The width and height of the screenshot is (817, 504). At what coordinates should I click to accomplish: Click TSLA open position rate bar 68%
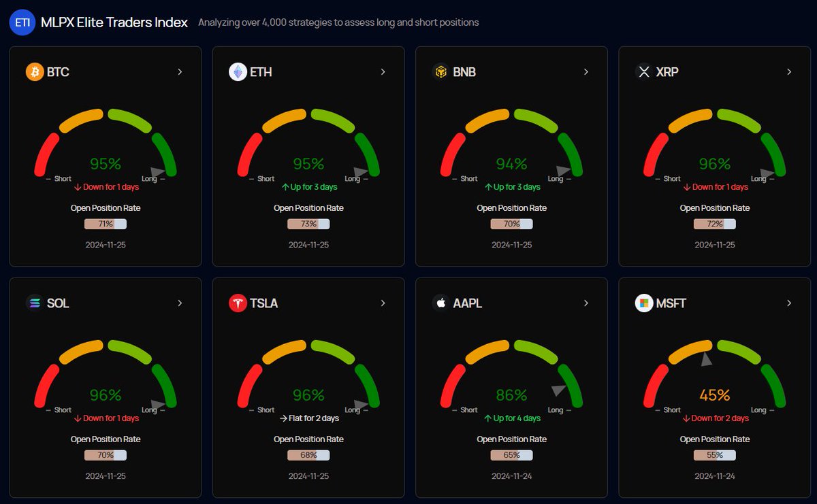(x=308, y=455)
